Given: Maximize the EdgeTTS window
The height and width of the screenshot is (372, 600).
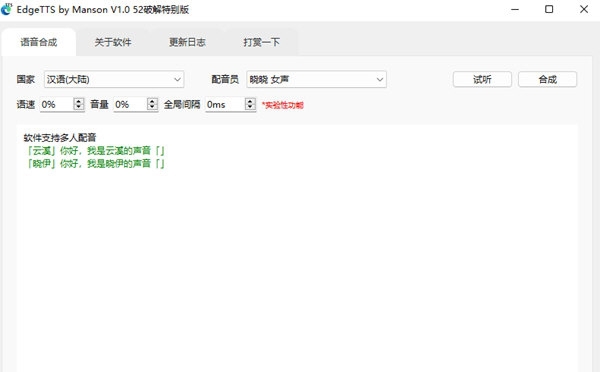Looking at the screenshot, I should (x=549, y=9).
